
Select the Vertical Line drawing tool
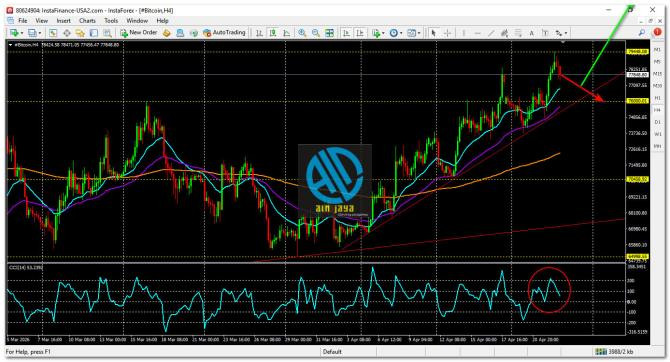(x=464, y=32)
